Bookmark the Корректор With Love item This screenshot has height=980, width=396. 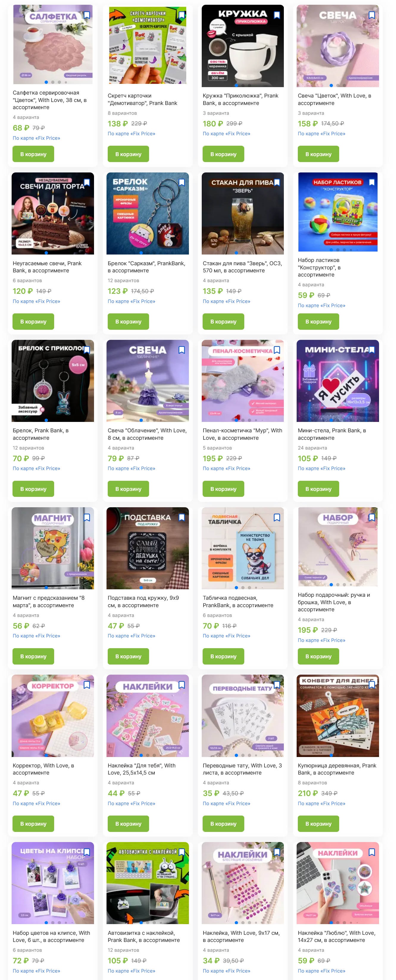[x=87, y=685]
